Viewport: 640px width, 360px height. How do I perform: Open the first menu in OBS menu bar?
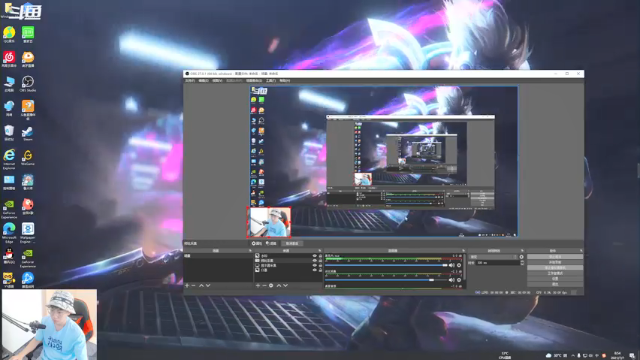(190, 80)
